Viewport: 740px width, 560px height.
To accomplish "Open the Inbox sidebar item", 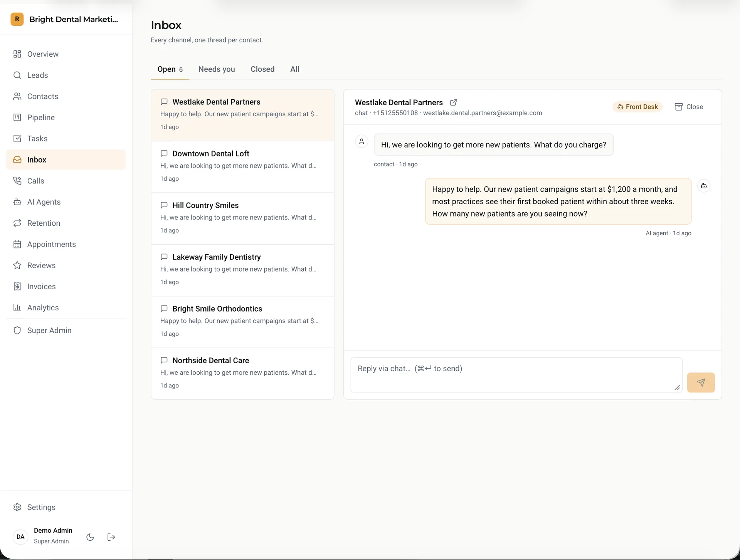I will (66, 160).
